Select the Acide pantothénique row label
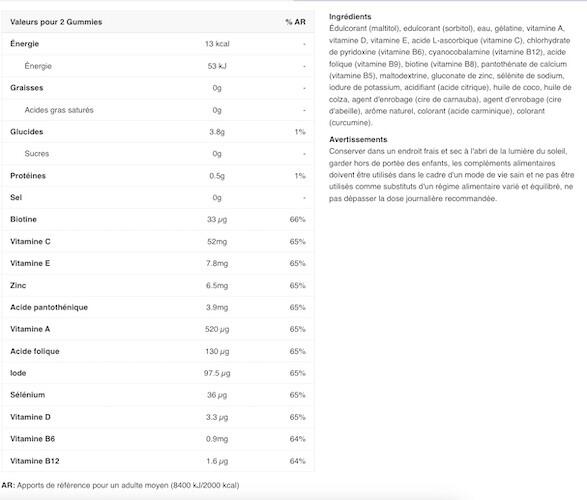The height and width of the screenshot is (500, 587). pyautogui.click(x=49, y=307)
